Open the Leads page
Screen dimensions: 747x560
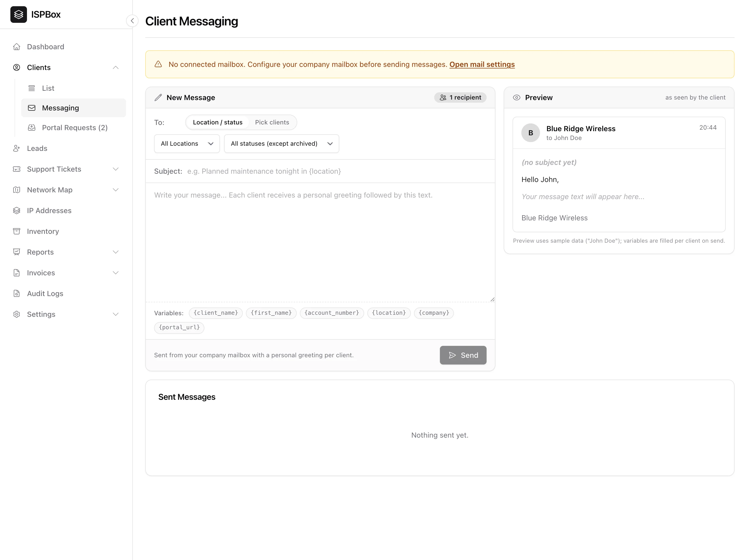tap(66, 148)
